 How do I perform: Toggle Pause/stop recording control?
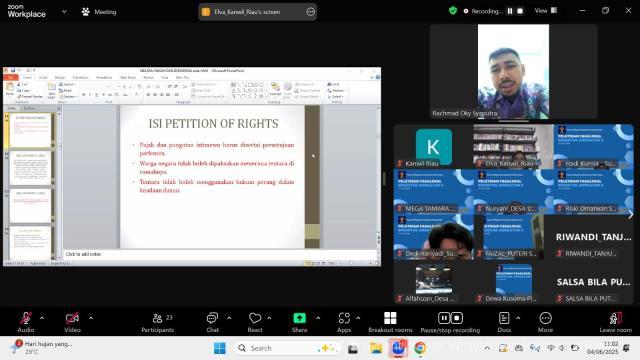tap(450, 322)
